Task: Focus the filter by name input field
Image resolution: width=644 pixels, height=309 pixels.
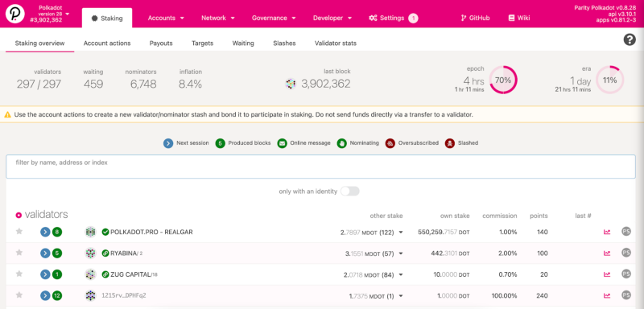Action: 320,167
